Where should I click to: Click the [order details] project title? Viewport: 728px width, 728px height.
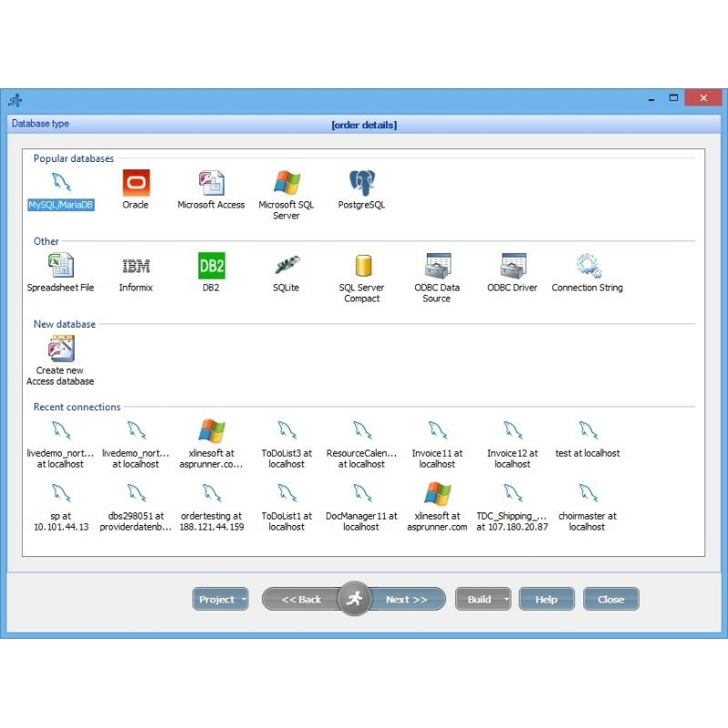(364, 125)
